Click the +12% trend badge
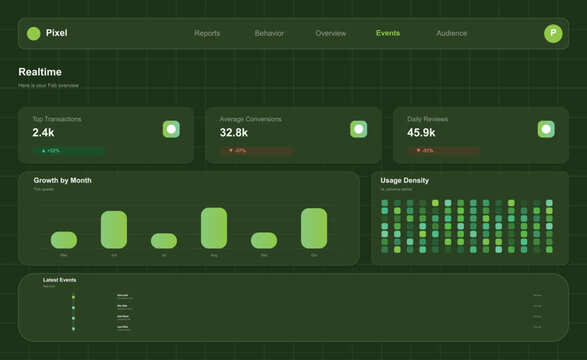Viewport: 587px width, 360px height. click(69, 151)
